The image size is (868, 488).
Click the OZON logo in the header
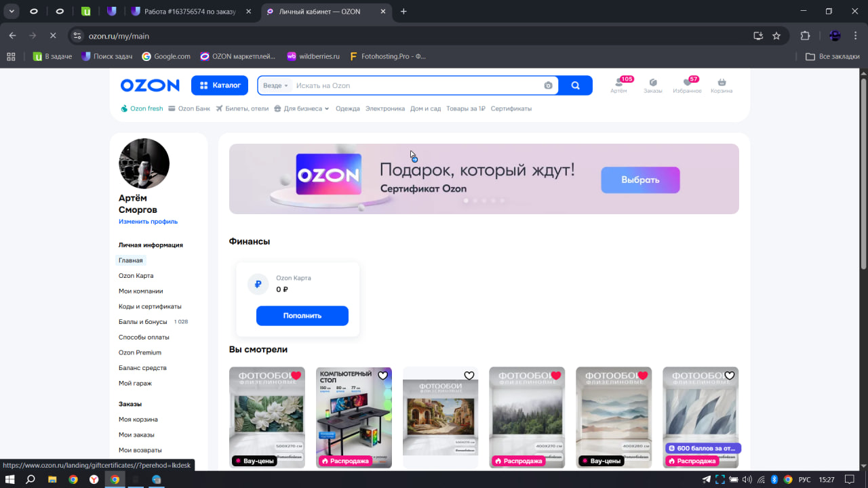click(150, 85)
